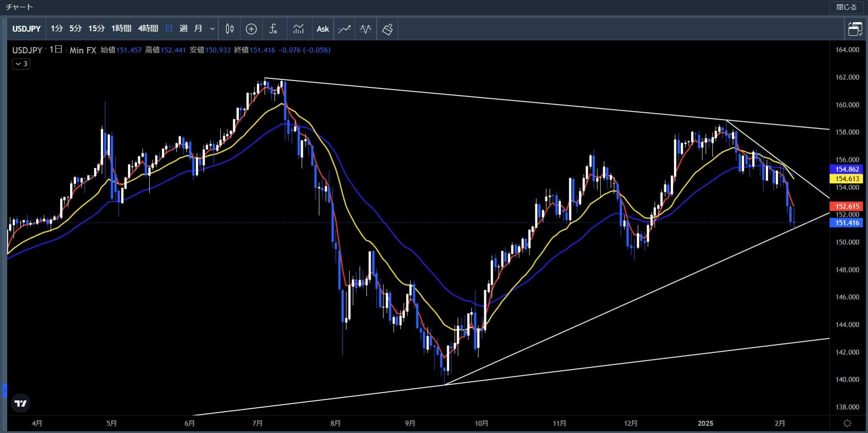Click the yellow 154.613 price label
868x433 pixels.
[x=847, y=179]
